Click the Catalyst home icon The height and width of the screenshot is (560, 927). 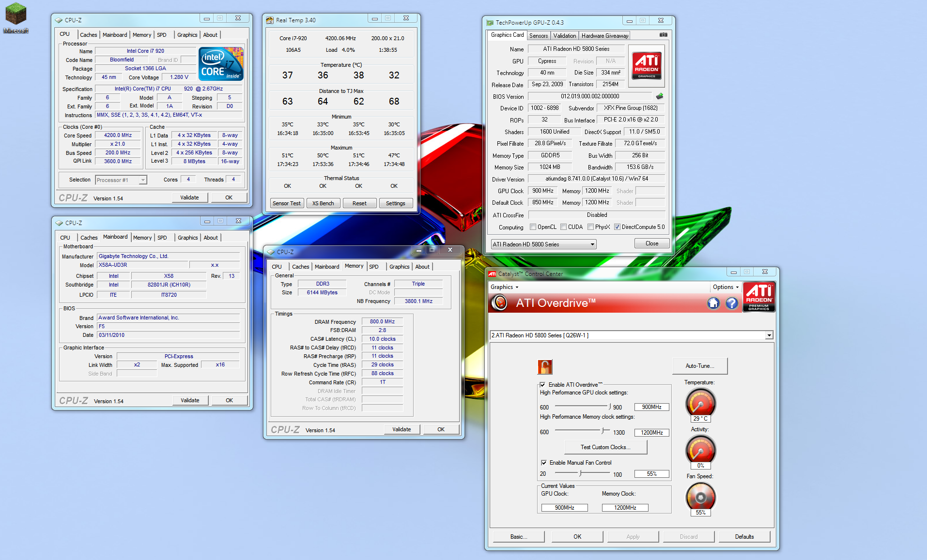click(713, 303)
